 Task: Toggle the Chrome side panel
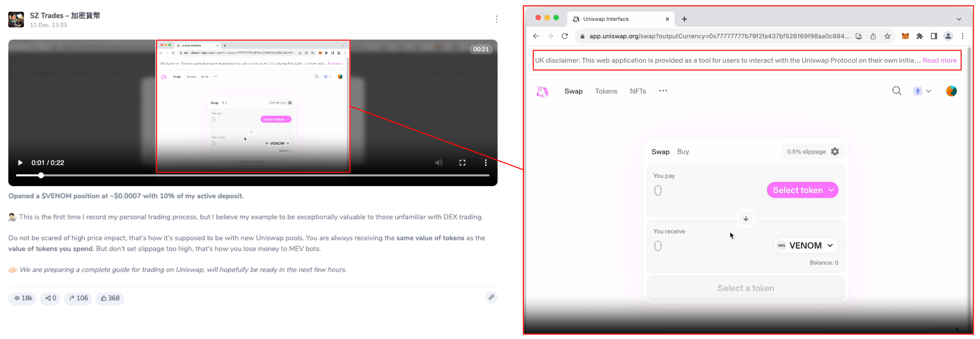tap(934, 36)
